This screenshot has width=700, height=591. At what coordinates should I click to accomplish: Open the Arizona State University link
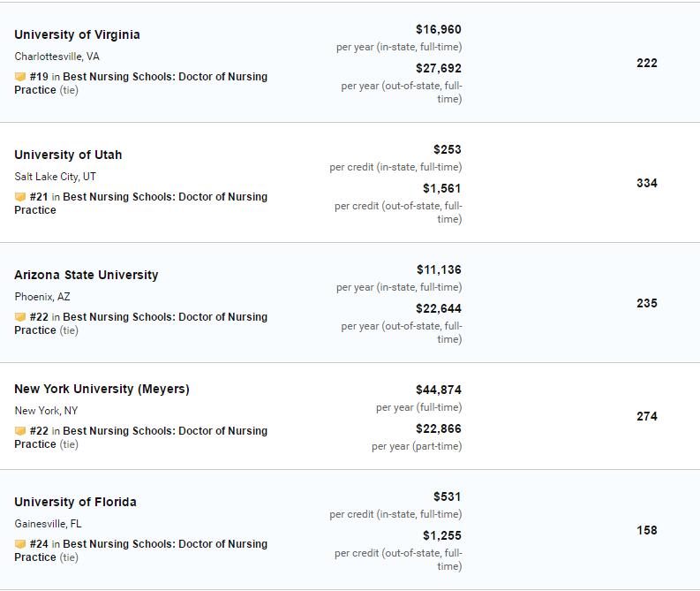[87, 275]
